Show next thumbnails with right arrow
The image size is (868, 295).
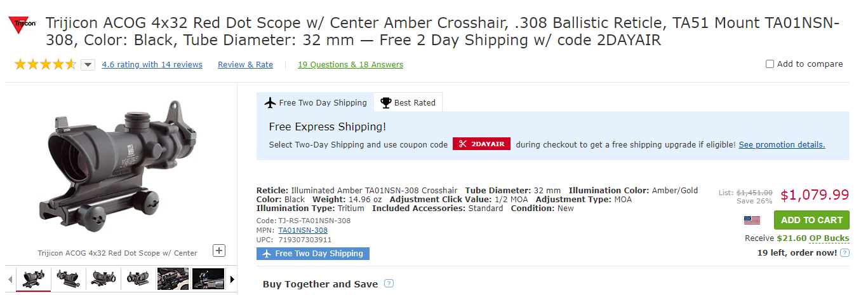pos(232,278)
